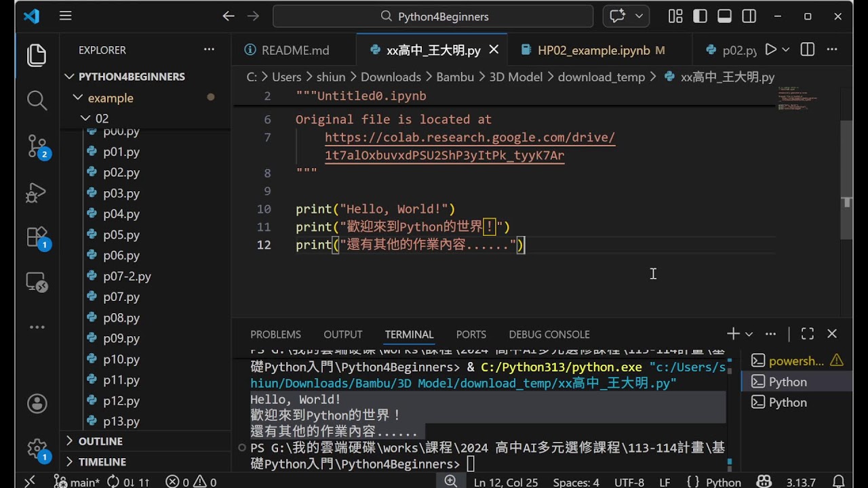Click Ln 12, Col 25 cursor position
The width and height of the screenshot is (868, 488).
pyautogui.click(x=505, y=482)
